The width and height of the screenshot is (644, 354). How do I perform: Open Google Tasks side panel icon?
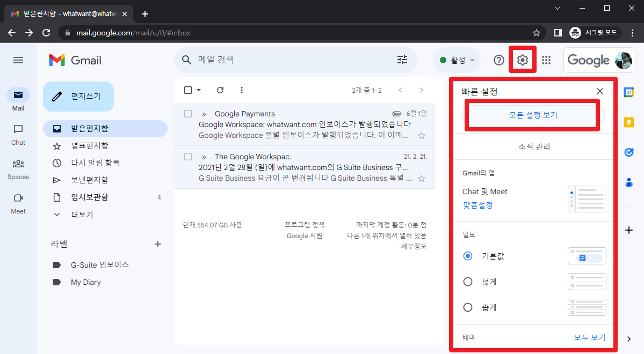(629, 152)
